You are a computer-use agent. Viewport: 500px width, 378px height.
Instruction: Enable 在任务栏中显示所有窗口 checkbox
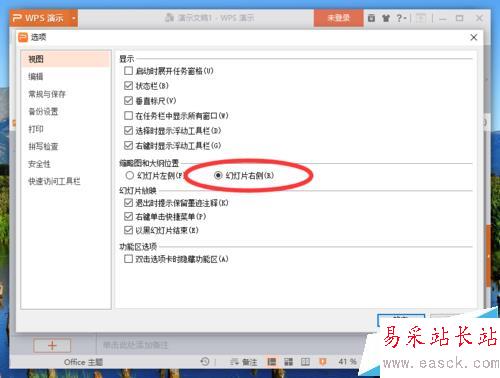click(x=128, y=116)
